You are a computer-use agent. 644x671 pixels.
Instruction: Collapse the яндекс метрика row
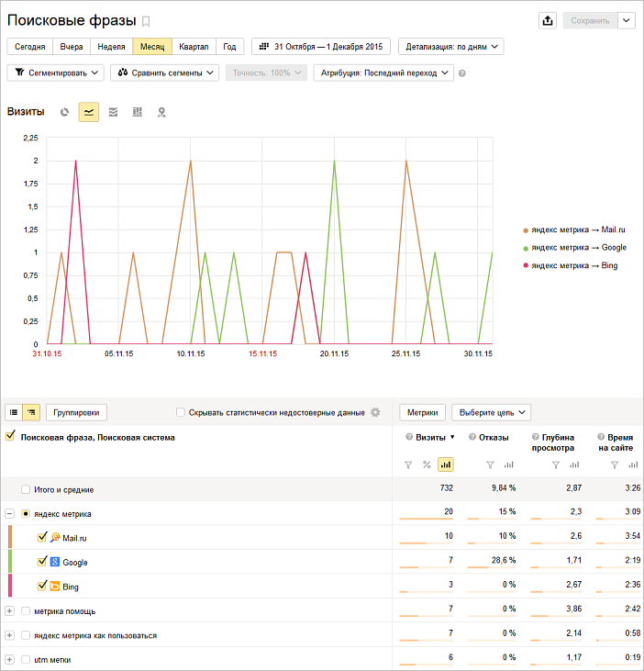click(9, 513)
